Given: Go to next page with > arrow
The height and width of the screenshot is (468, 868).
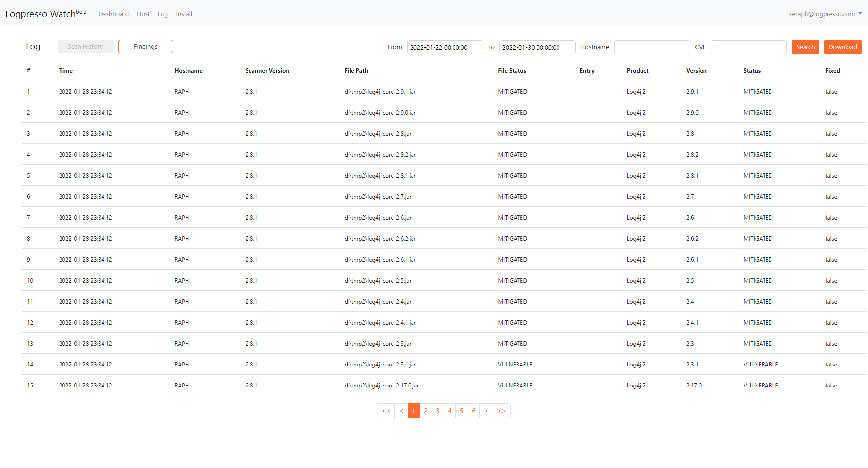Looking at the screenshot, I should pos(486,411).
